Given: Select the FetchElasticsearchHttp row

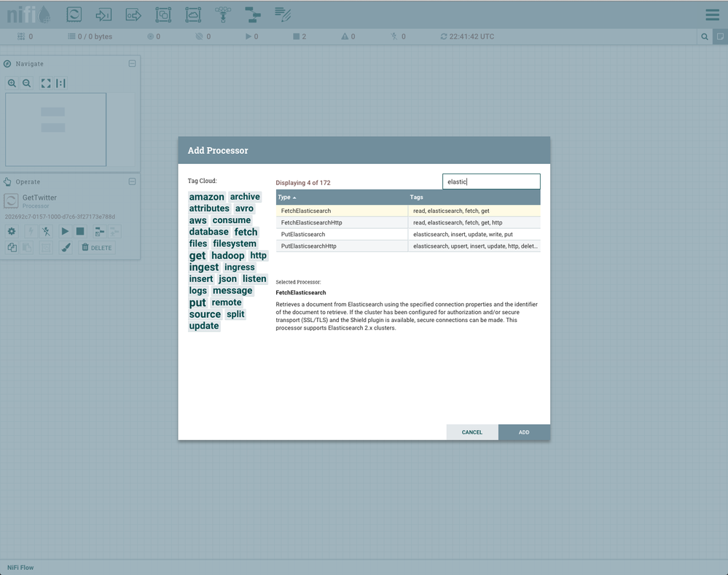Looking at the screenshot, I should coord(408,222).
